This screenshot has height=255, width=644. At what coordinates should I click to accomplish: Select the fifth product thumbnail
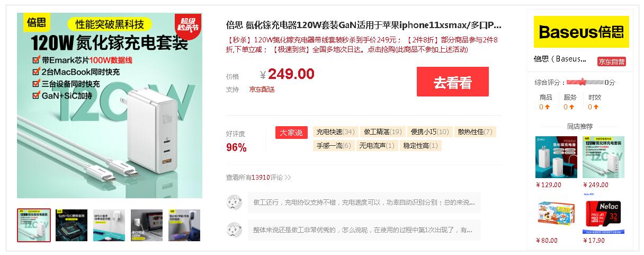[184, 225]
